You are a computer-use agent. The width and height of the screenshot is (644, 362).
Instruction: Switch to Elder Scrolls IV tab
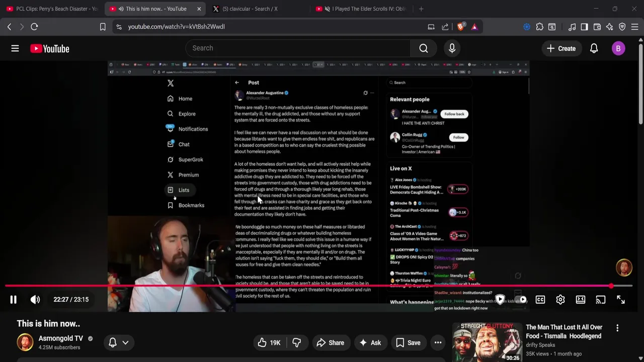coord(362,9)
